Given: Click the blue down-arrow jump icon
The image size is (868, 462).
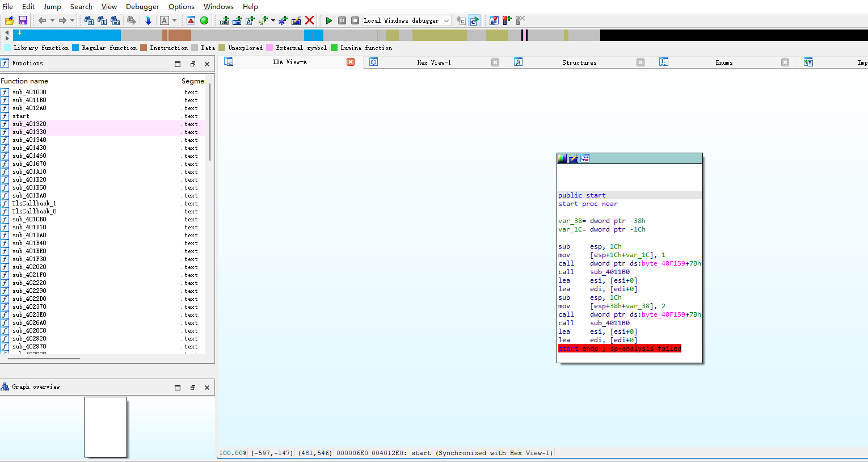Looking at the screenshot, I should tap(148, 20).
